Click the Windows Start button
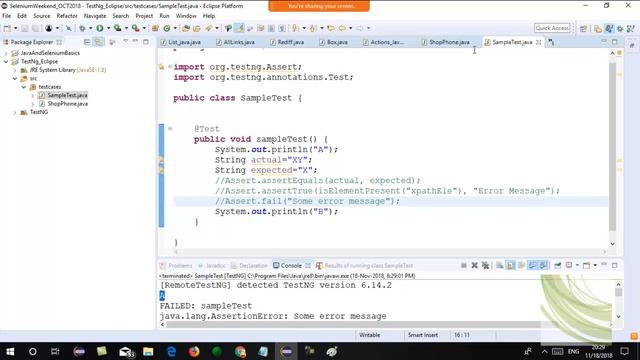 10,351
